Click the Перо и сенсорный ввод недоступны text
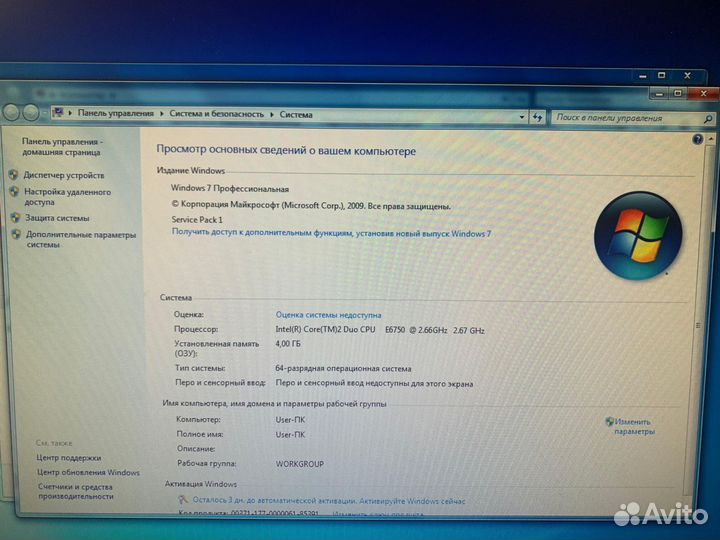 point(374,383)
